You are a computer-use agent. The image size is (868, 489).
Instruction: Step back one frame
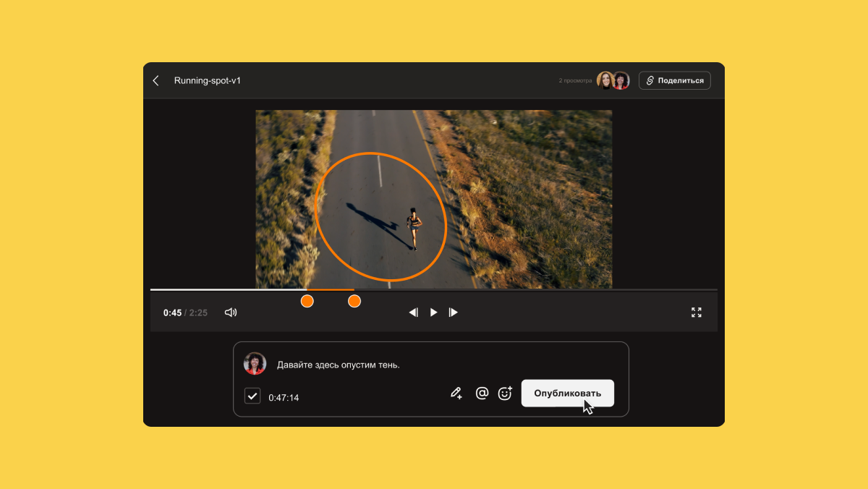pos(414,312)
